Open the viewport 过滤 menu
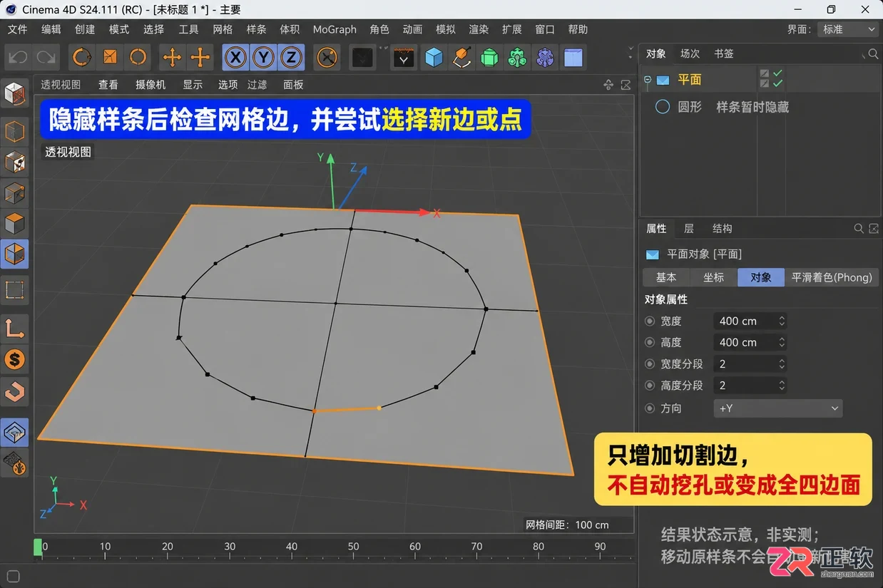This screenshot has width=883, height=588. [x=257, y=84]
